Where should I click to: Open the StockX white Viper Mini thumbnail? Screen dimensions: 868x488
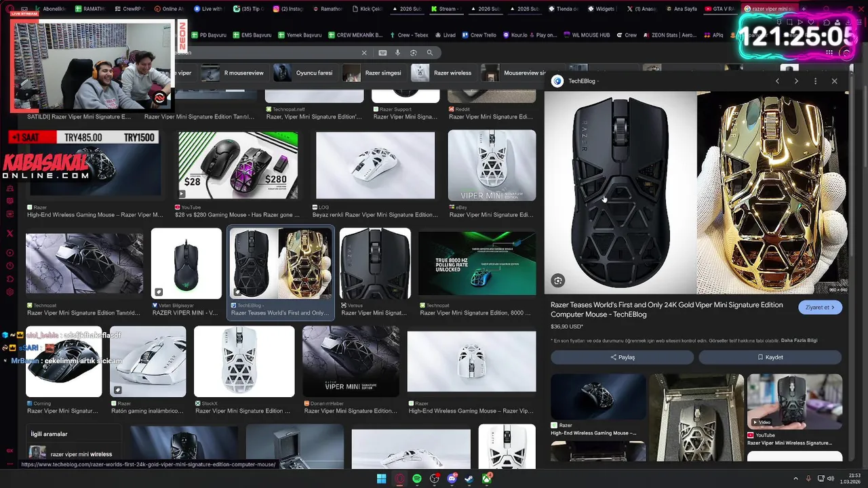tap(244, 361)
